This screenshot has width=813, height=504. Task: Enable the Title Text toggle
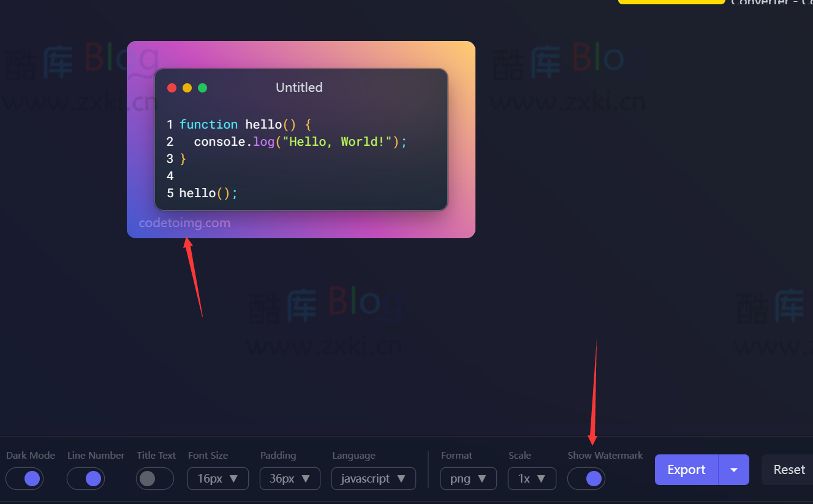click(x=155, y=478)
